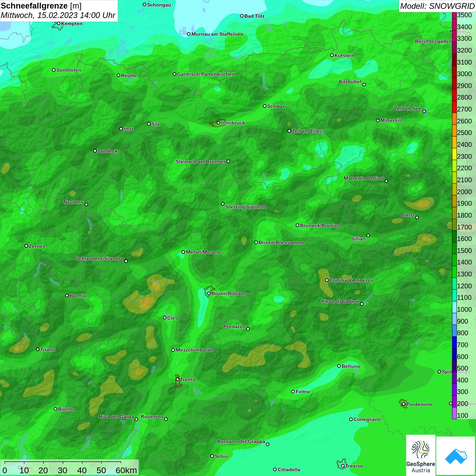Click the Modell: SNOWGRID label
476x476 pixels.
pos(437,6)
